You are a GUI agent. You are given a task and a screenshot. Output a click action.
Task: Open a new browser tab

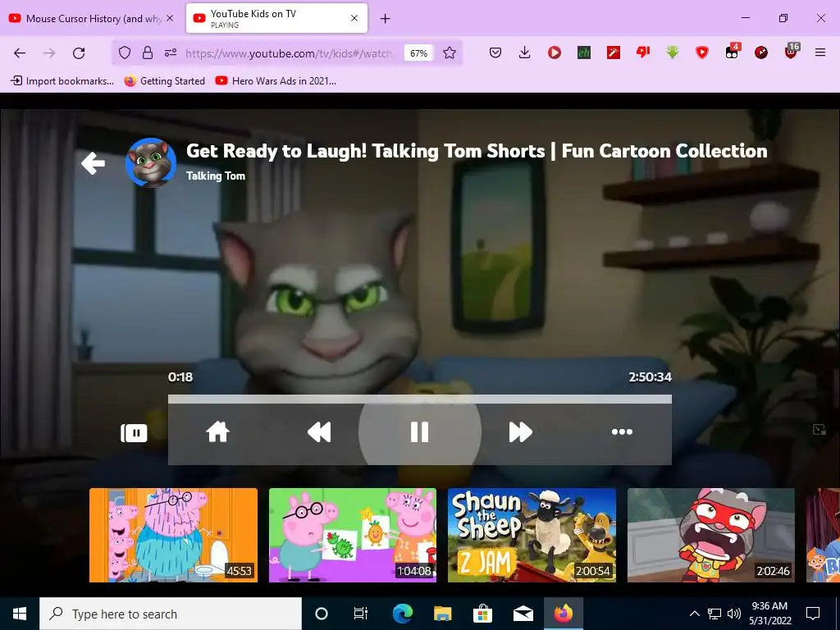point(386,19)
